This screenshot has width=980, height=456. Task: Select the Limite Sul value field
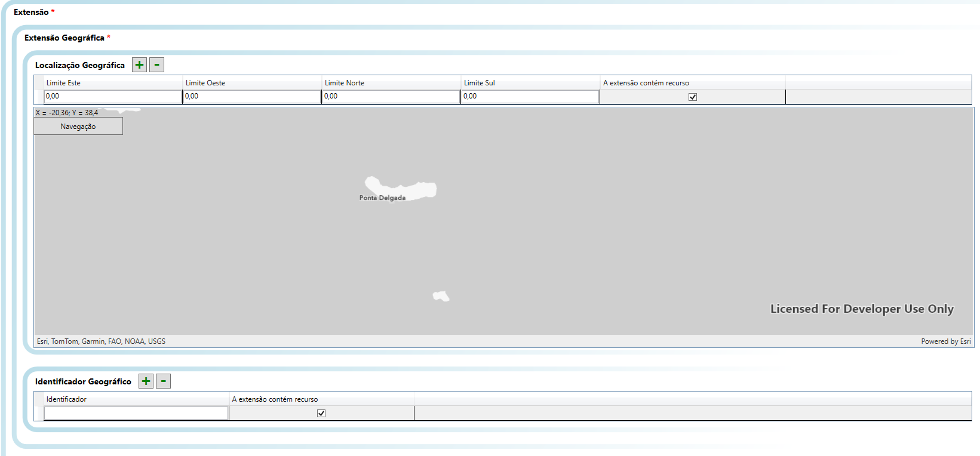click(530, 97)
